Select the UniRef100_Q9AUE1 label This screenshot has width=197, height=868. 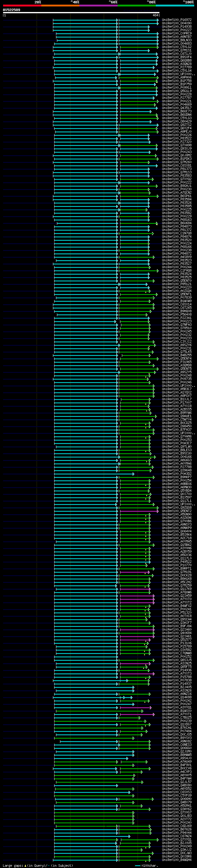pos(177,416)
